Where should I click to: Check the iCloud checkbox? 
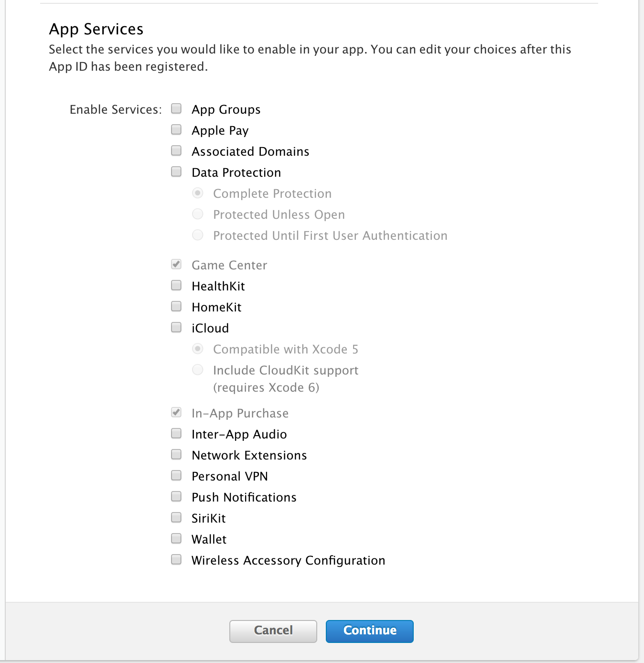click(x=176, y=327)
